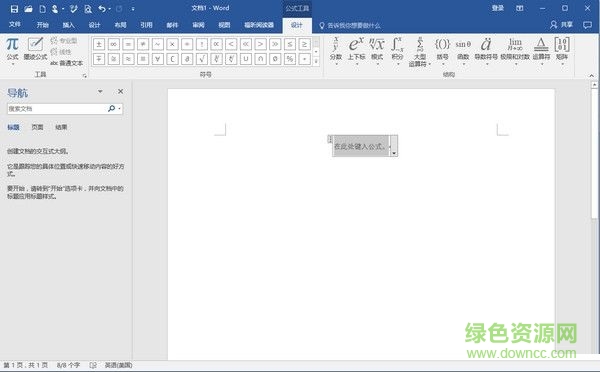Image resolution: width=600 pixels, height=372 pixels.
Task: Click the Δ 运算符 (Operator) structure
Action: tap(541, 51)
